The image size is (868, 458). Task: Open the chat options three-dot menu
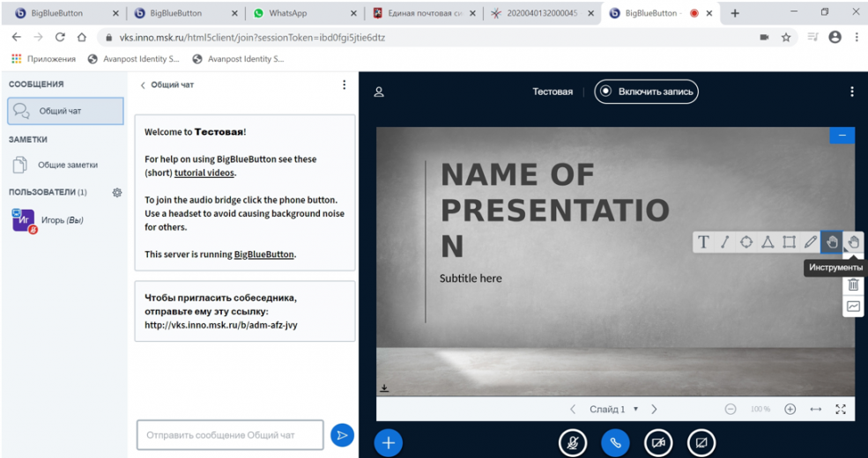pyautogui.click(x=345, y=85)
